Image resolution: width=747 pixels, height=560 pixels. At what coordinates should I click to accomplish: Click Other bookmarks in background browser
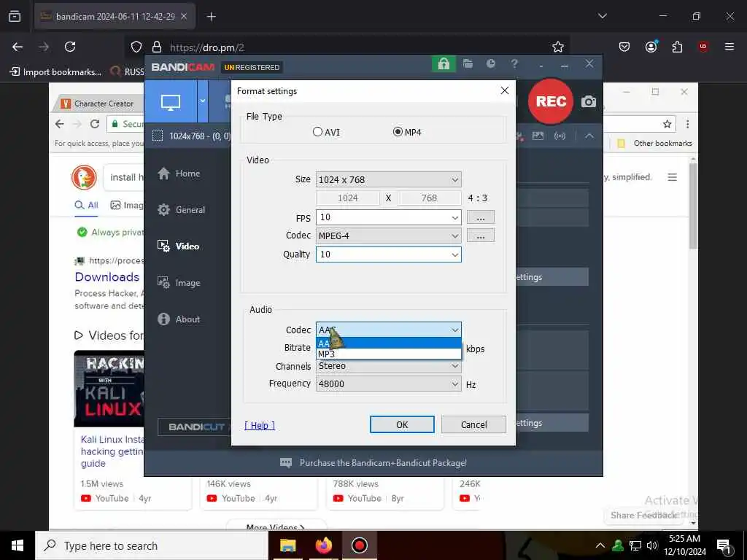[x=654, y=144]
